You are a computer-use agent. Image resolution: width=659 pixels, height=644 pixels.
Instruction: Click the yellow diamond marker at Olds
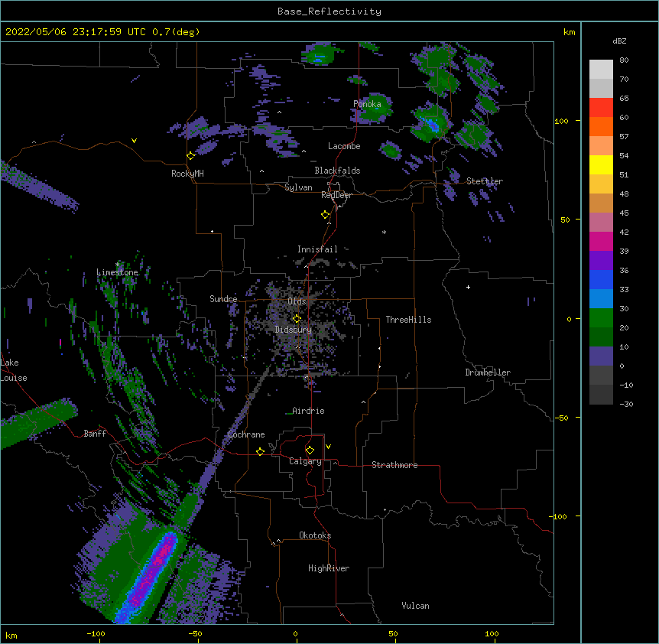(x=297, y=318)
